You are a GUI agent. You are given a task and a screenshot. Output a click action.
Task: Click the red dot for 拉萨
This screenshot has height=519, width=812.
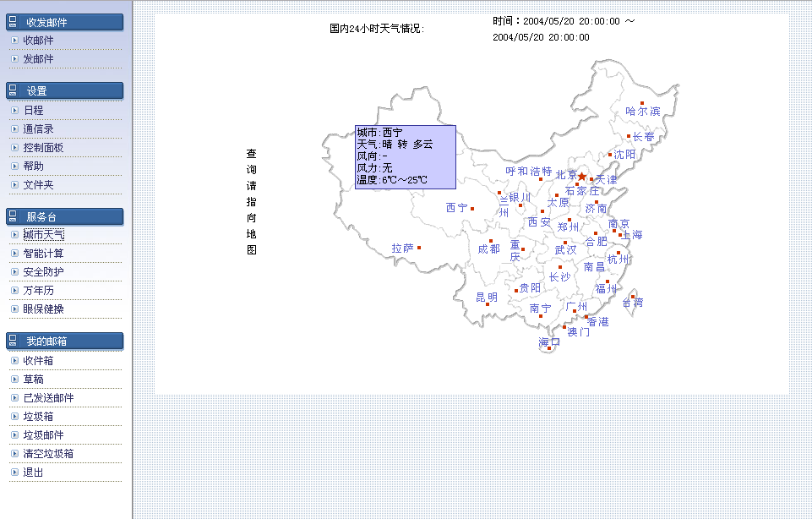419,248
